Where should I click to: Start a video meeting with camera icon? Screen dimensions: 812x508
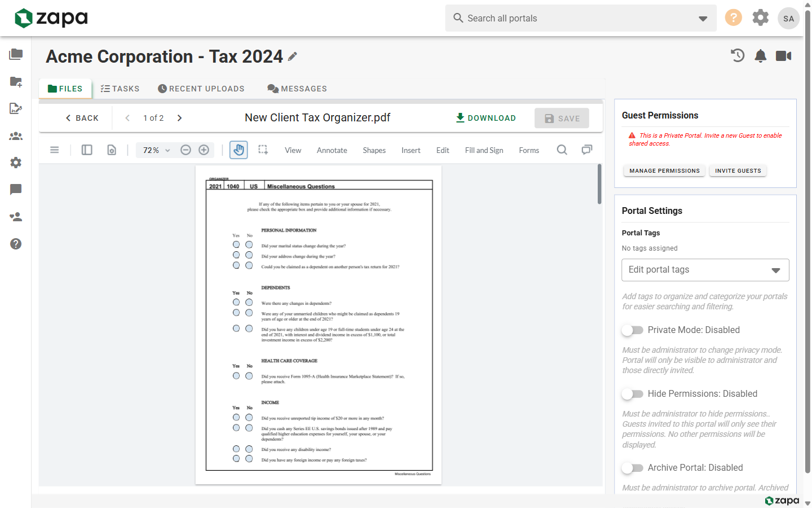tap(784, 55)
